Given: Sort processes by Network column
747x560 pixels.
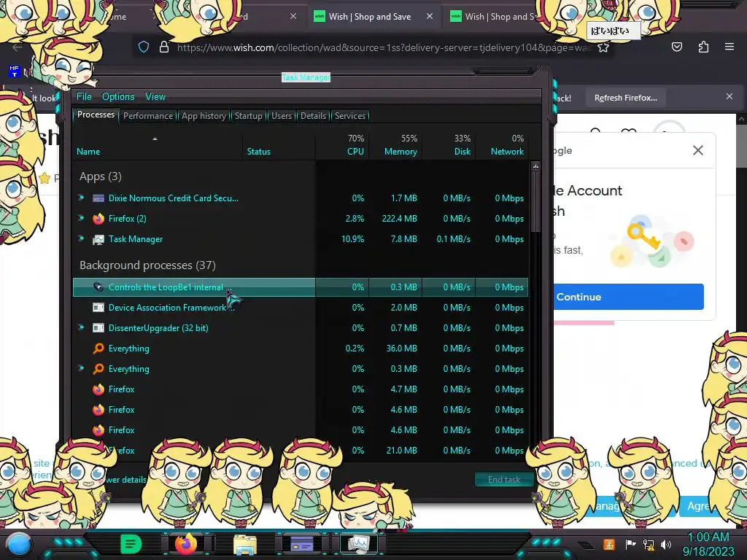Looking at the screenshot, I should [x=502, y=145].
